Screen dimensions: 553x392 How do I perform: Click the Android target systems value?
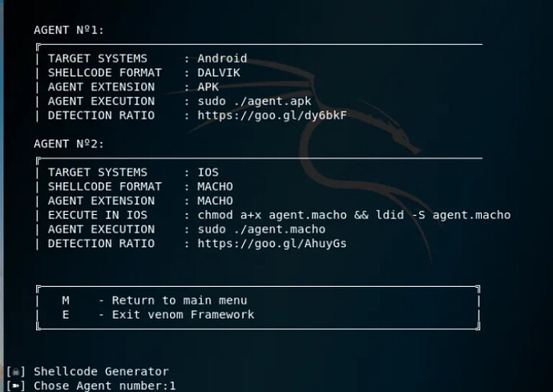pyautogui.click(x=222, y=59)
